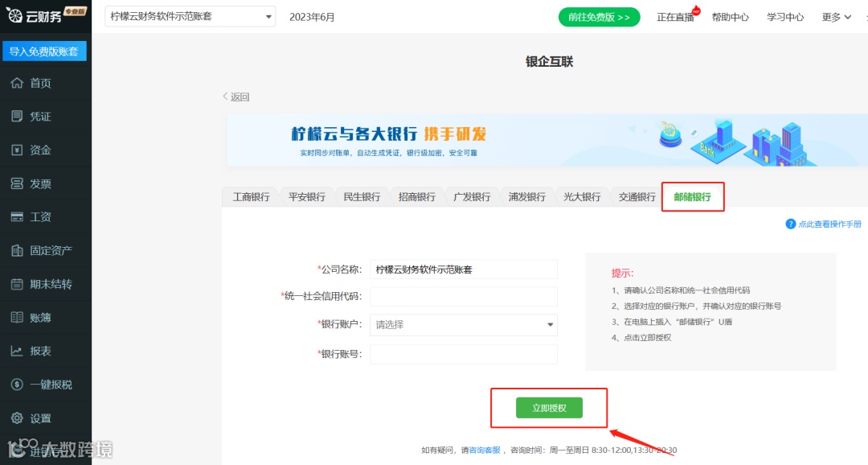
Task: Click the 银行账号 input field
Action: point(464,354)
